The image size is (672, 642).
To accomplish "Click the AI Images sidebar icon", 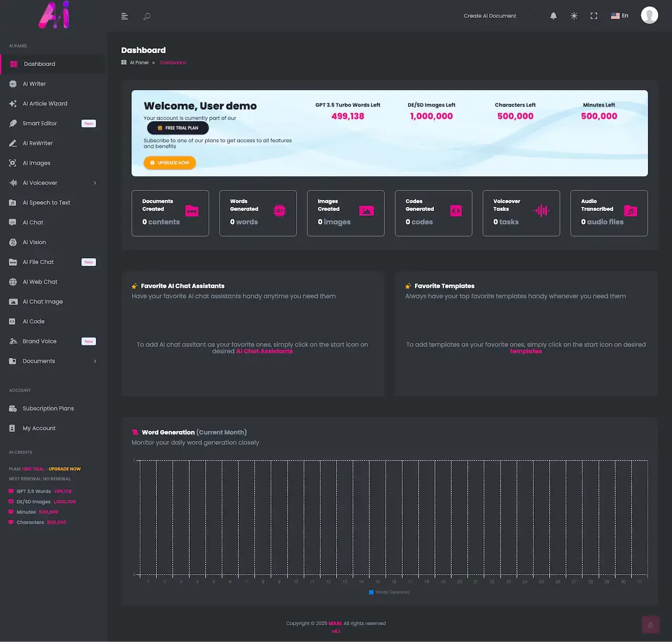I will [x=13, y=163].
